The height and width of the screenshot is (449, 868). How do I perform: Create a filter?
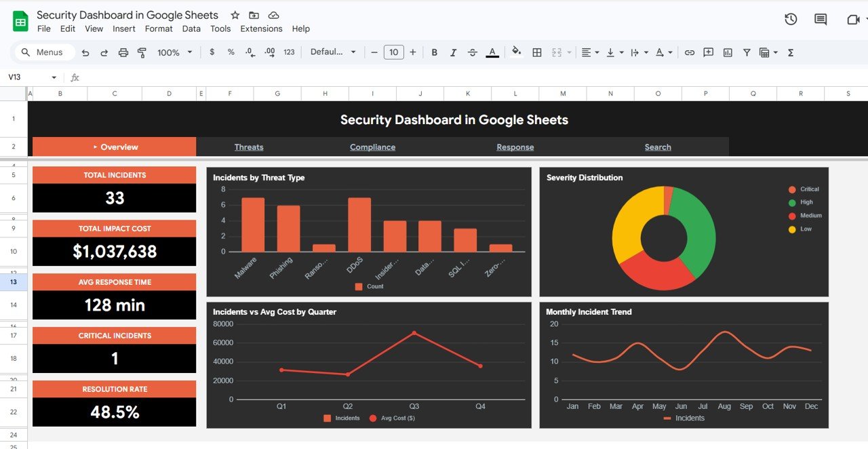click(x=746, y=52)
